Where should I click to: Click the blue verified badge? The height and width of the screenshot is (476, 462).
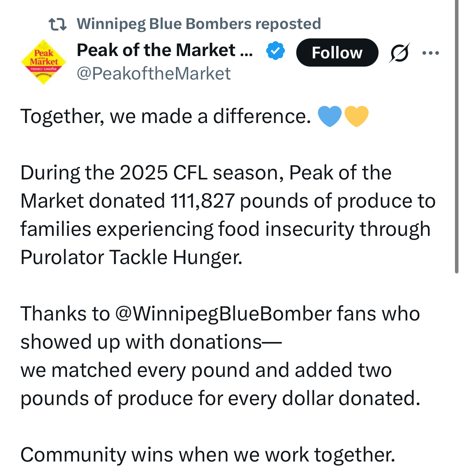pos(275,51)
